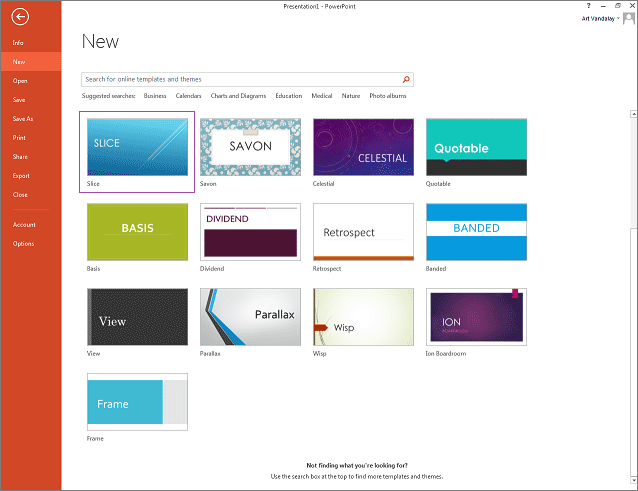Select the Parallax theme thumbnail
Image resolution: width=638 pixels, height=491 pixels.
click(x=250, y=317)
